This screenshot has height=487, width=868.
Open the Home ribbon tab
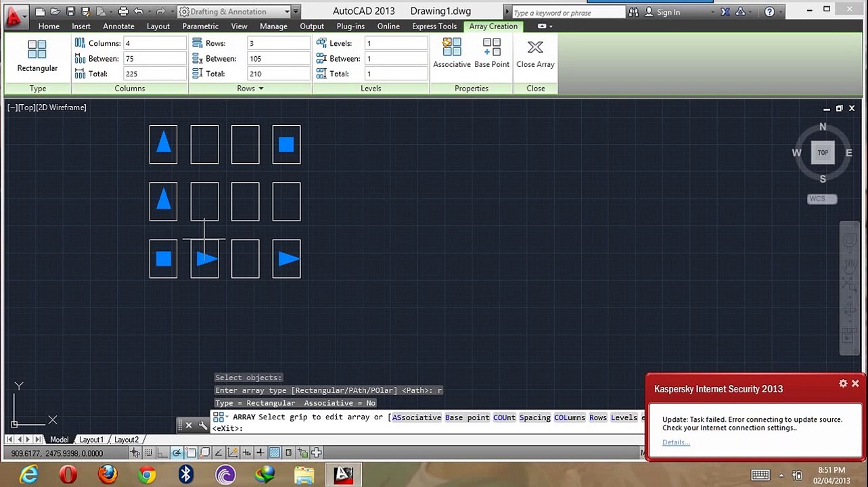49,26
